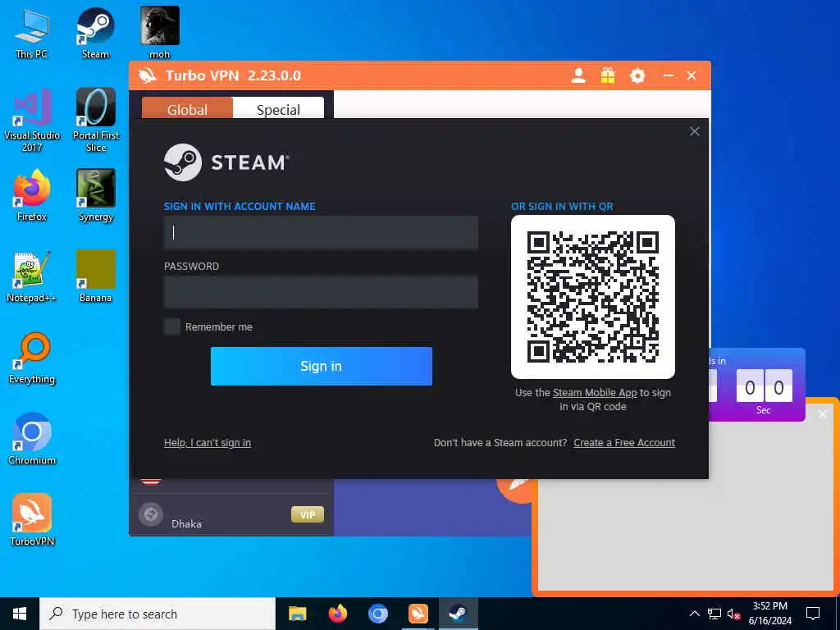This screenshot has height=630, width=840.
Task: Close the orange-bordered popup panel
Action: 822,414
